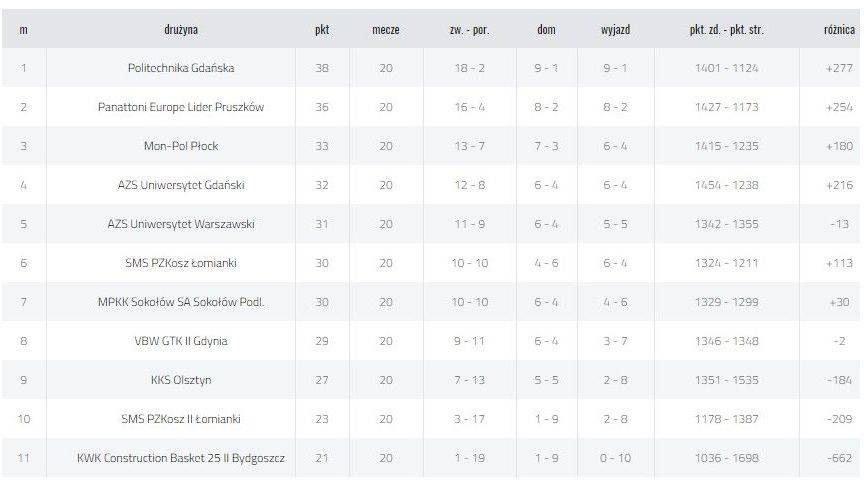Open Panattoni Europe Lider Pruszków team
The width and height of the screenshot is (864, 482).
181,107
